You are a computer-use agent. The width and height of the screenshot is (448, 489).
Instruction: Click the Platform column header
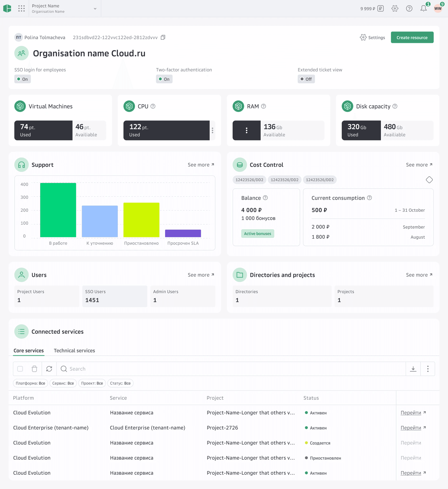(x=23, y=398)
